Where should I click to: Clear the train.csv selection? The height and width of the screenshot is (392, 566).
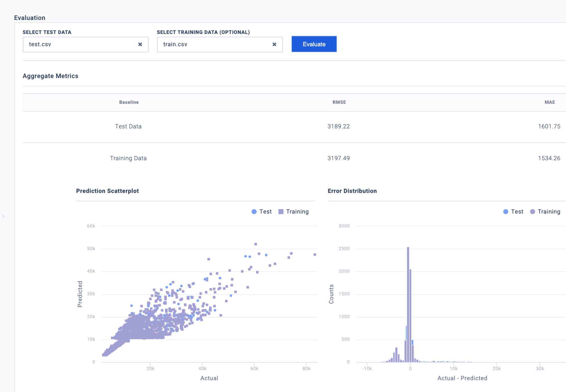[x=275, y=44]
